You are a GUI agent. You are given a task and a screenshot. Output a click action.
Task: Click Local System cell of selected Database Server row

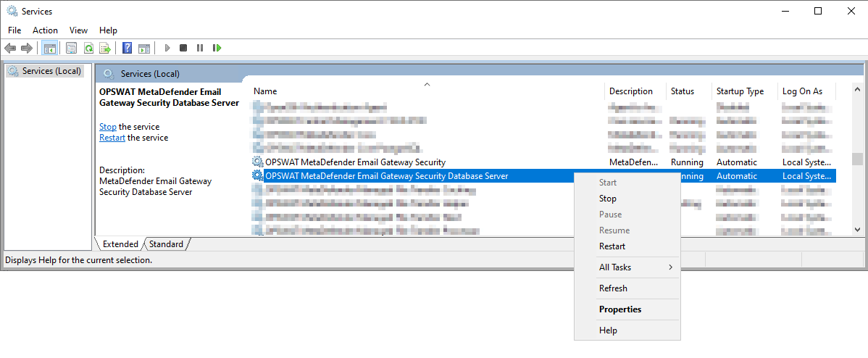click(806, 176)
